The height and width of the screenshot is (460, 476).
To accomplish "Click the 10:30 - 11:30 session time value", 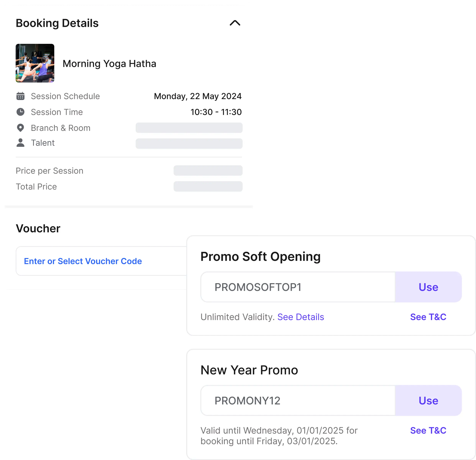I will pos(216,112).
